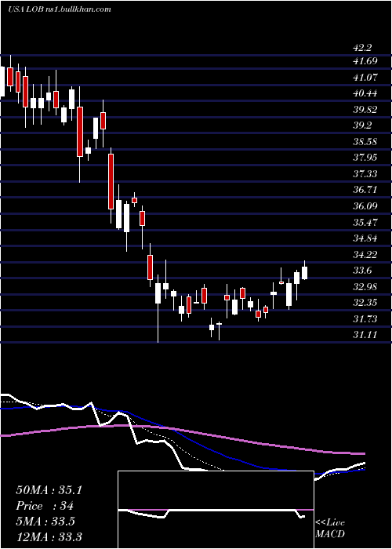Select the 39.2 price level label
The image size is (392, 549).
(362, 125)
